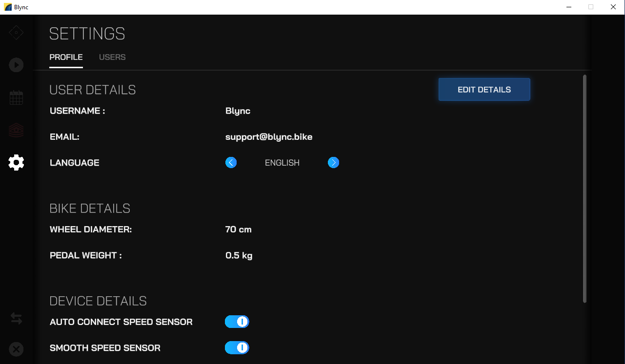Click the Edit Details button
This screenshot has height=364, width=625.
(x=484, y=90)
